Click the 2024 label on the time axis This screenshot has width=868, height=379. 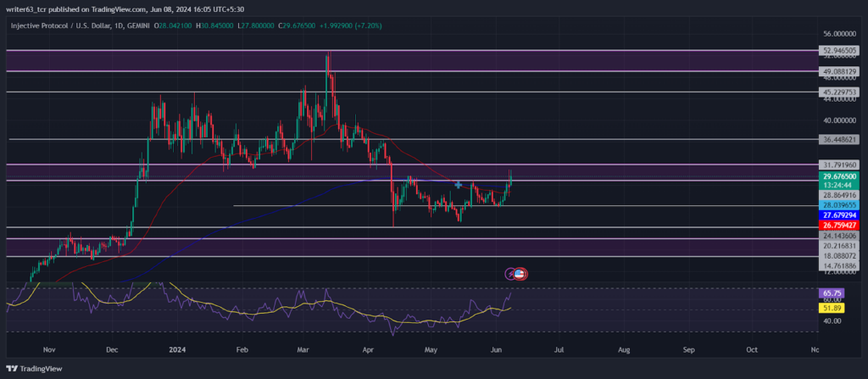pyautogui.click(x=178, y=350)
